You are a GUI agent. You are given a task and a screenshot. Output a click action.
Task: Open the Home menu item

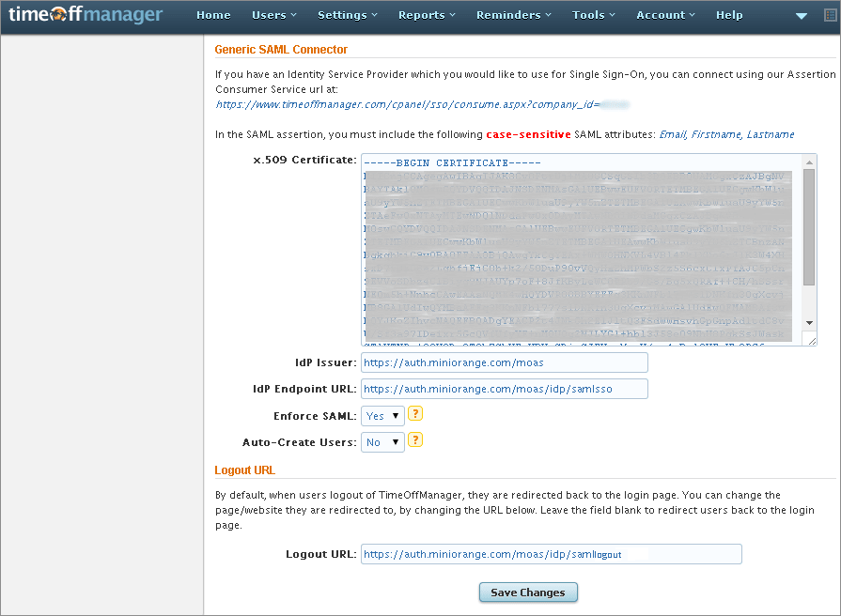tap(213, 15)
